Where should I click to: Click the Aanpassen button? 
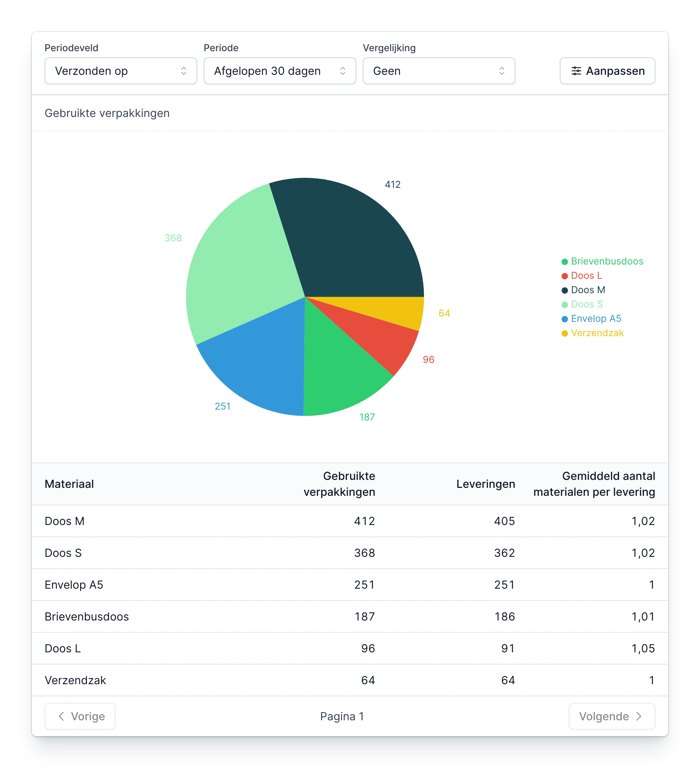click(x=607, y=71)
